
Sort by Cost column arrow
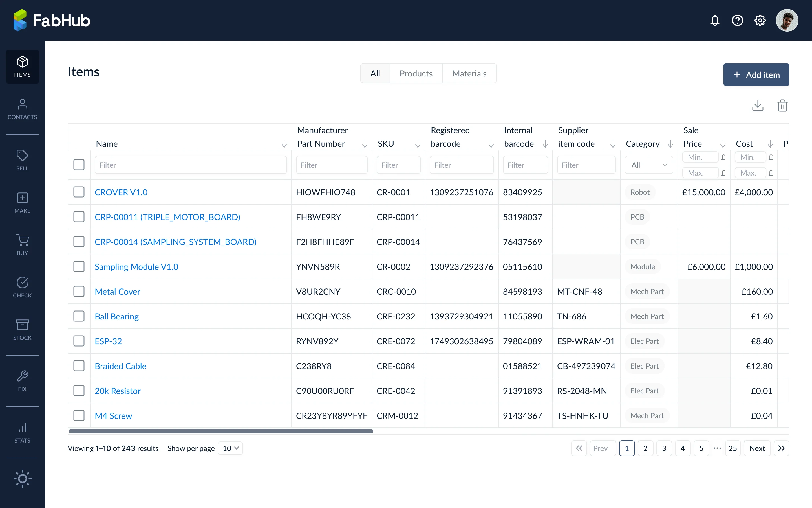pos(770,144)
